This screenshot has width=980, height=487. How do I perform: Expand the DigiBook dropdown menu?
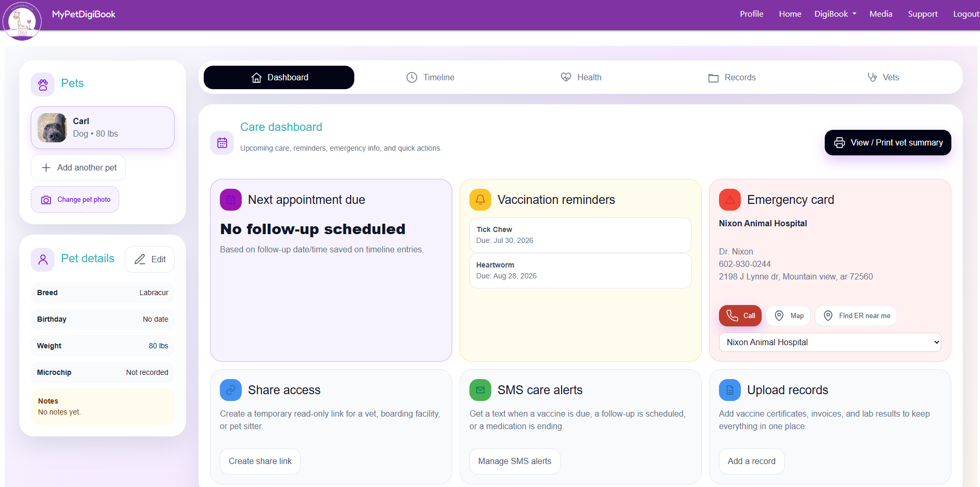tap(835, 14)
